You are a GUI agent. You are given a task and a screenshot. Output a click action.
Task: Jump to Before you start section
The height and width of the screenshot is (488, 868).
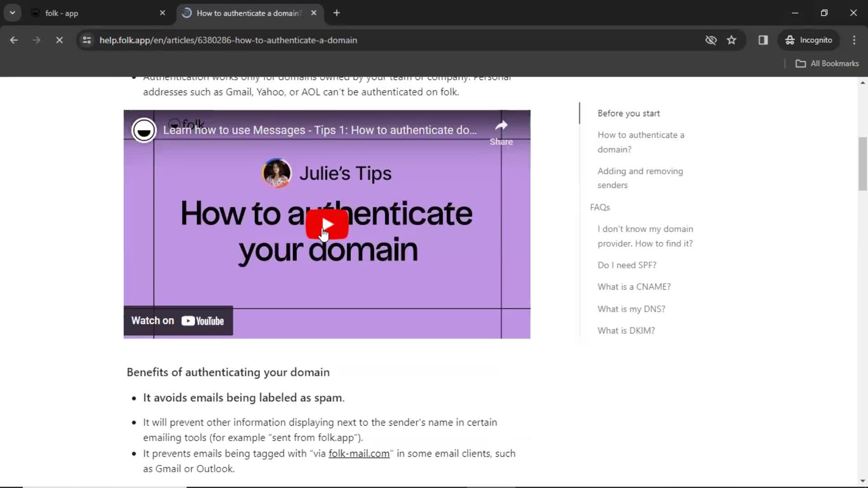[628, 113]
